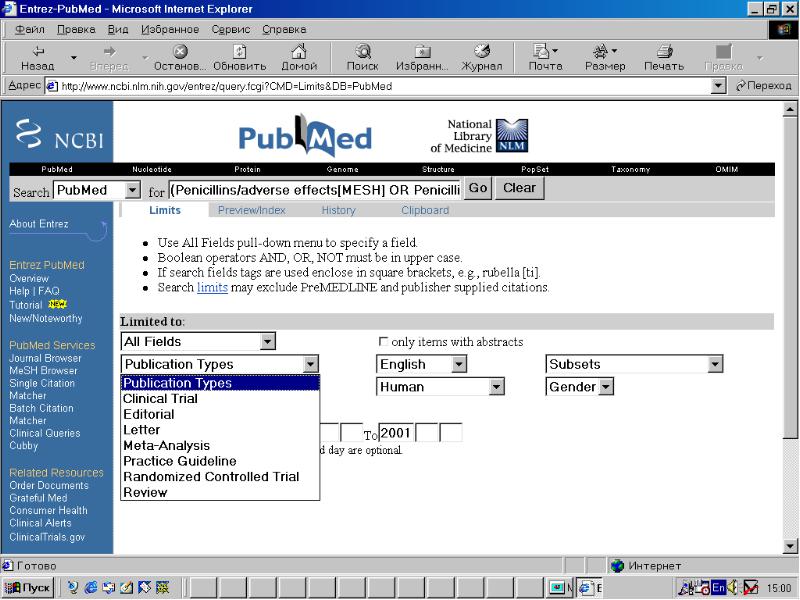
Task: Click the URL address field
Action: [379, 86]
